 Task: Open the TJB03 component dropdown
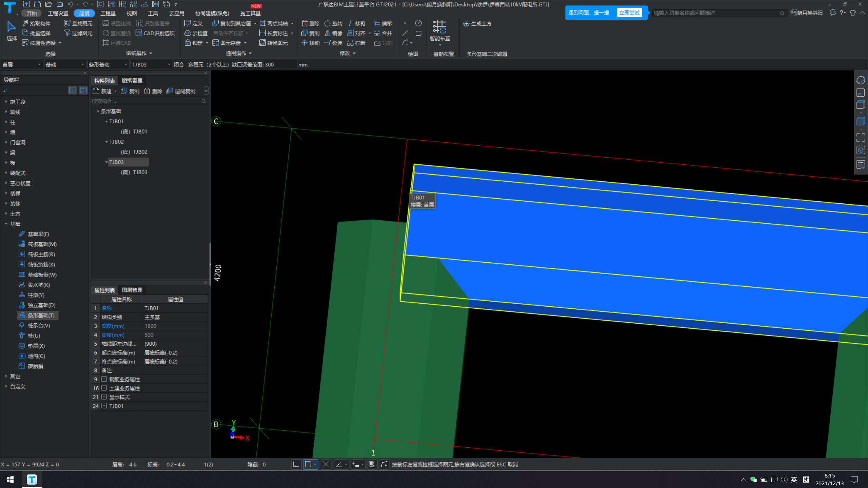151,64
